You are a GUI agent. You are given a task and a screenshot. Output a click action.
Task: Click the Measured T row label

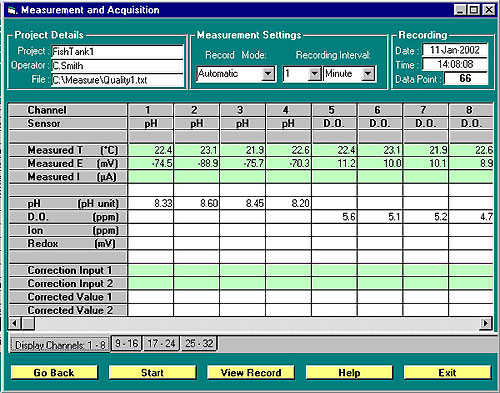68,150
